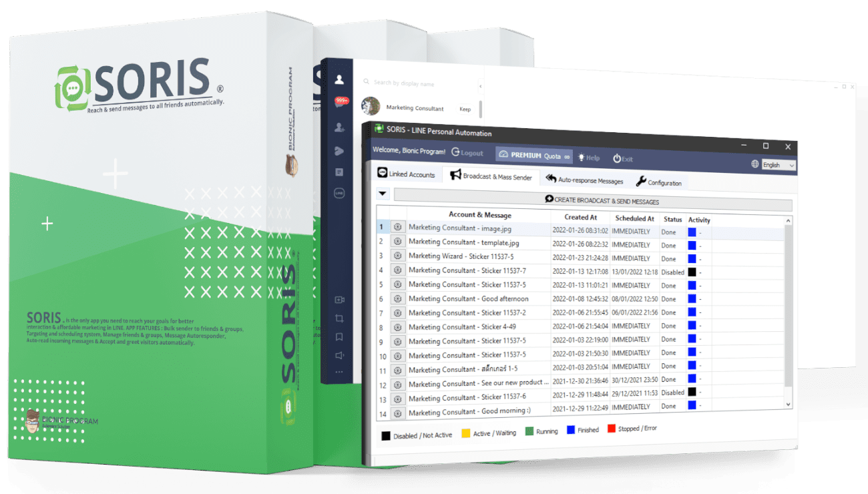868x494 pixels.
Task: Click the gear button on Good afternoon row
Action: click(398, 299)
